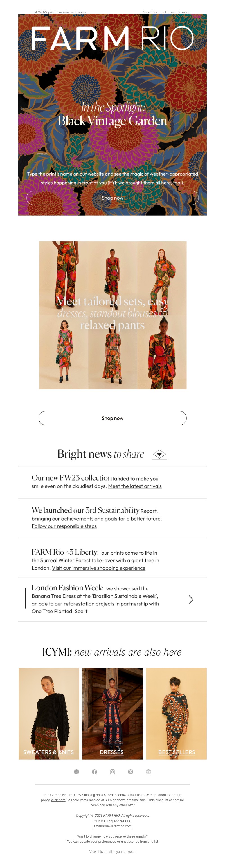
Task: Click the unsubscribe from this list link
Action: (x=139, y=841)
